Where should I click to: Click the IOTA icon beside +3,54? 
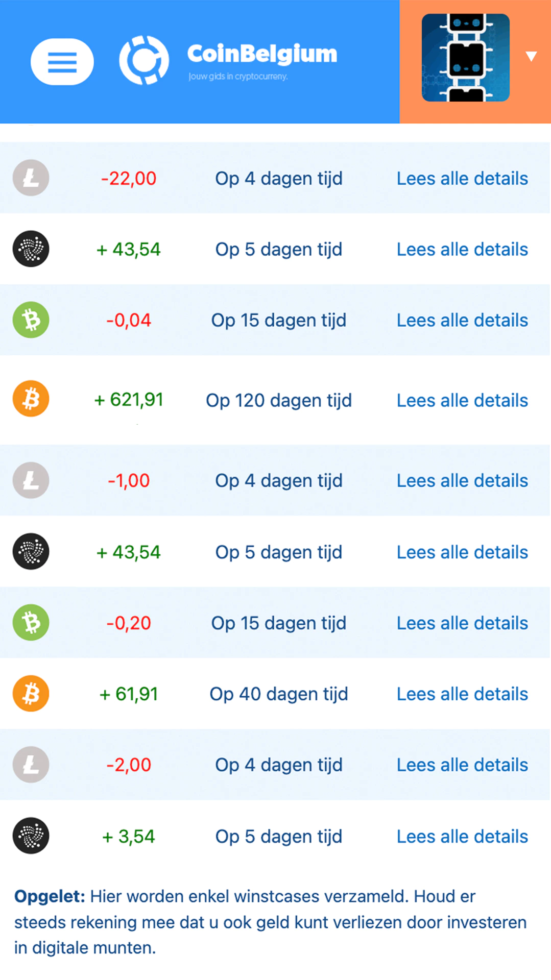coord(31,836)
